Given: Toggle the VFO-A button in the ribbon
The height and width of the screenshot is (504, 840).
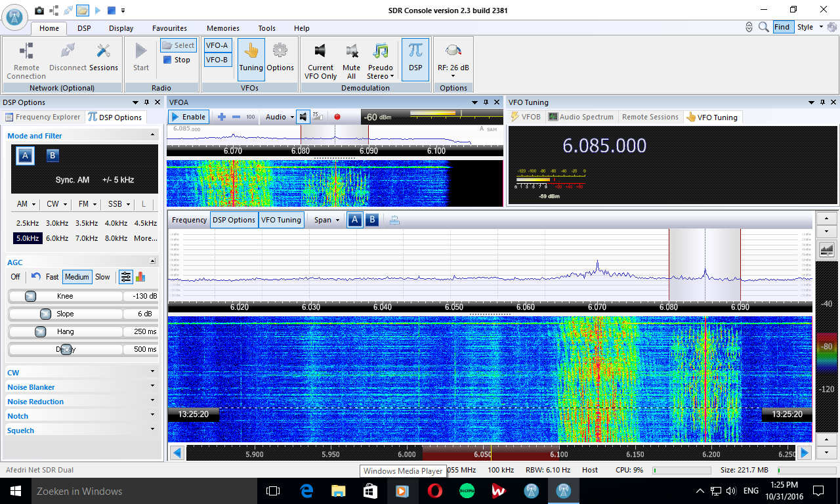Looking at the screenshot, I should (217, 45).
